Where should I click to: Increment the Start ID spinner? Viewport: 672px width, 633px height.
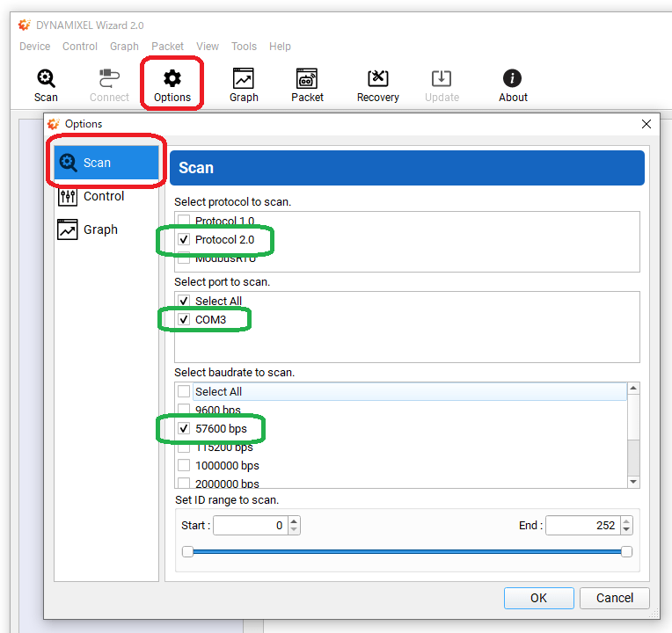tap(294, 520)
